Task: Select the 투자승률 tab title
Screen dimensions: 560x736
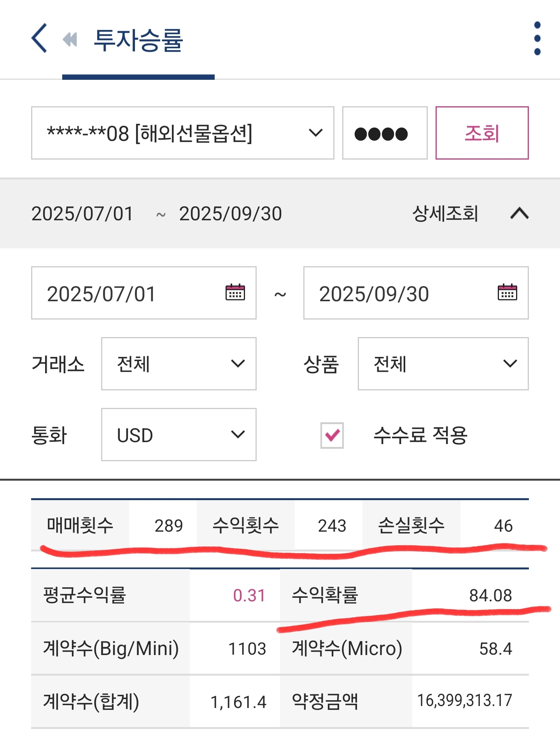Action: click(138, 40)
